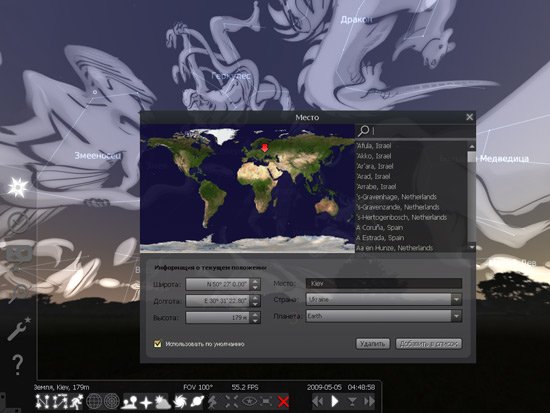Uncheck 'Использовать по умолчанию' checkbox
Image resolution: width=550 pixels, height=413 pixels.
coord(158,344)
